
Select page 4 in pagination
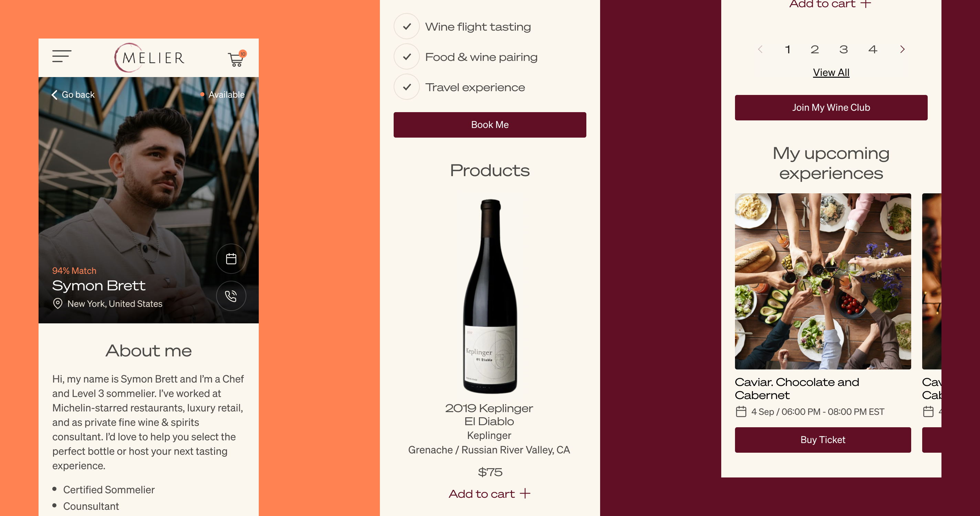tap(873, 50)
